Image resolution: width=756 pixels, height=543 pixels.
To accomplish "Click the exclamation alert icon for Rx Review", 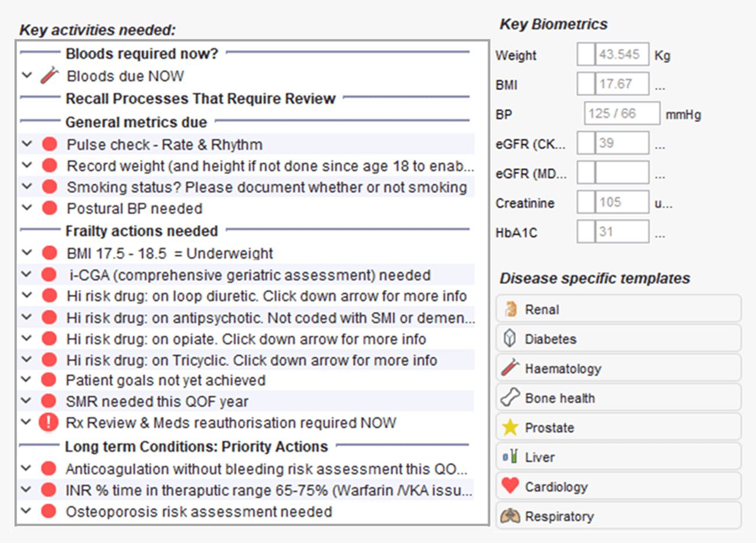I will pos(48,423).
